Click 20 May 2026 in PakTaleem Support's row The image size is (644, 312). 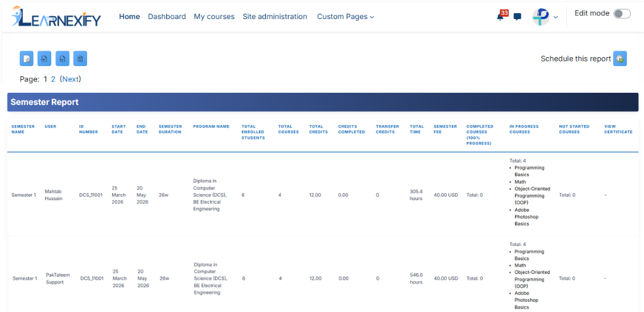tap(143, 279)
